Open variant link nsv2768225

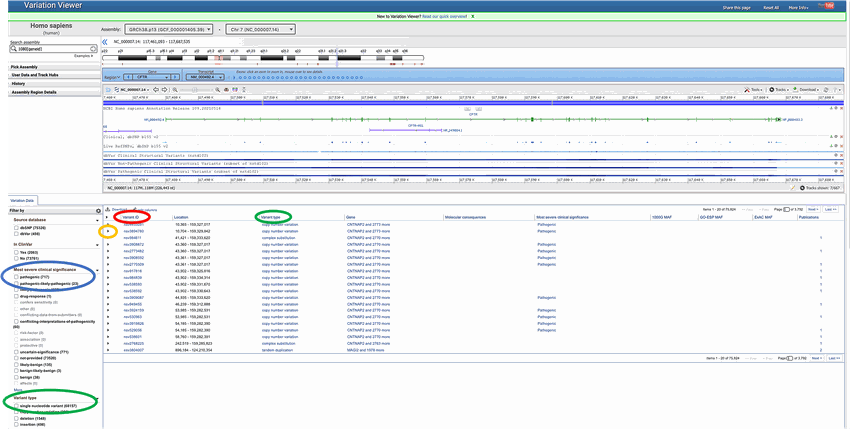[x=133, y=343]
